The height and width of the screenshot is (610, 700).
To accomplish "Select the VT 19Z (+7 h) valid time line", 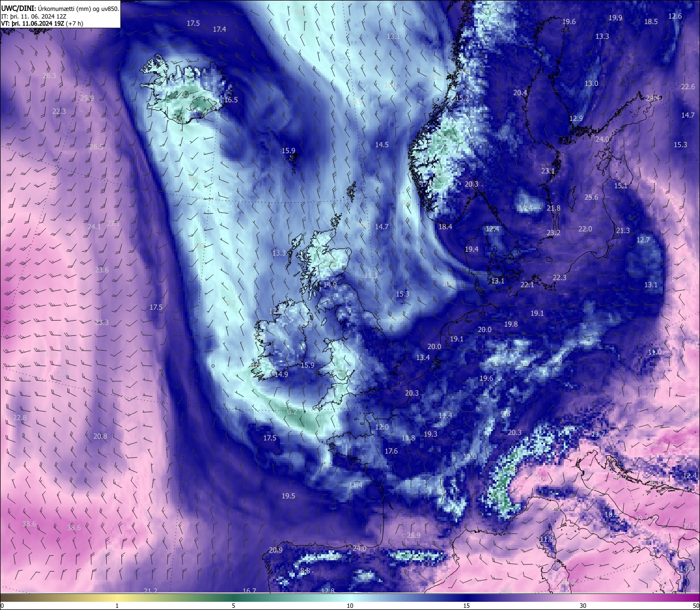I will click(42, 24).
